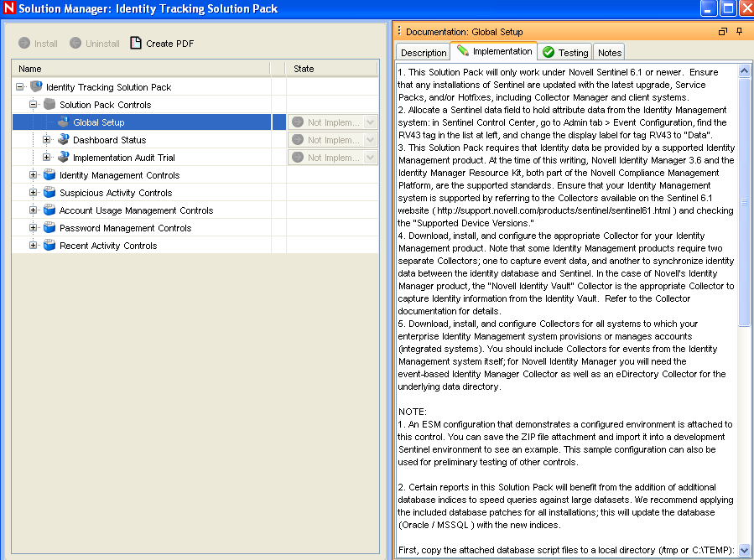Screen dimensions: 754x560
Task: Expand the Implementation Audit Trial node
Action: click(47, 157)
